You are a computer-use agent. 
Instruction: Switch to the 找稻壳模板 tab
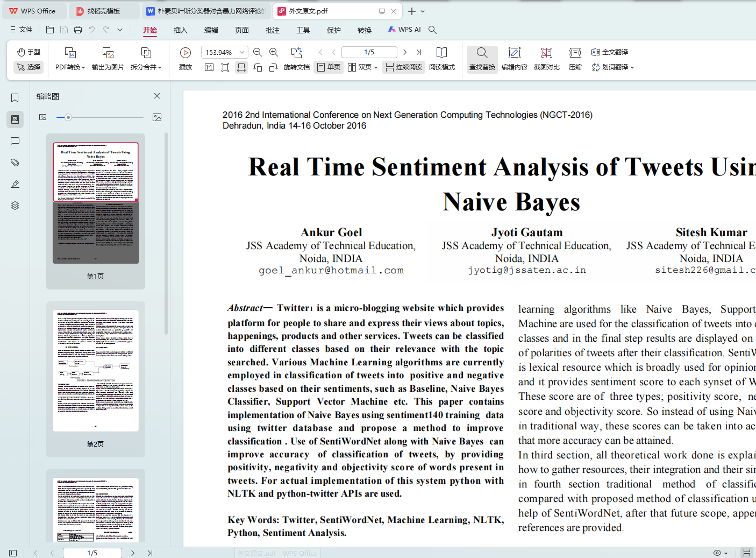pyautogui.click(x=104, y=11)
